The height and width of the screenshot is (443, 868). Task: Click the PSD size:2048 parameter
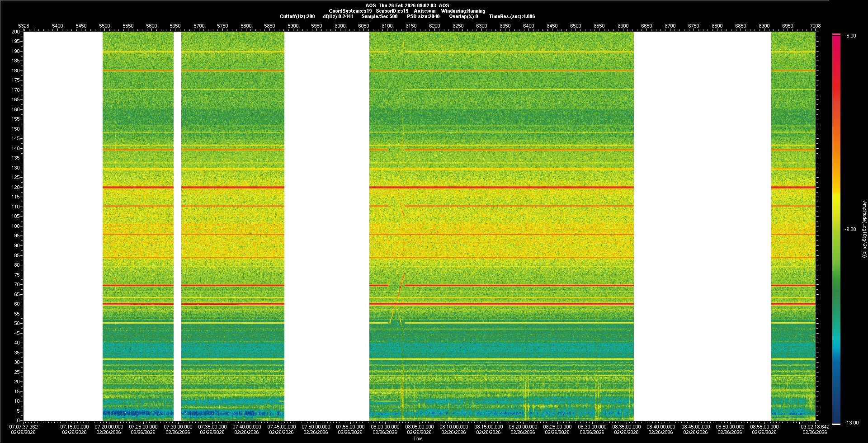click(x=423, y=16)
